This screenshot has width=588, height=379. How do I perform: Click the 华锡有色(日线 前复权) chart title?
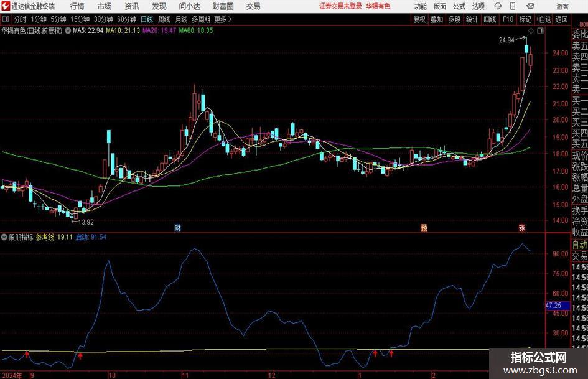[x=32, y=30]
